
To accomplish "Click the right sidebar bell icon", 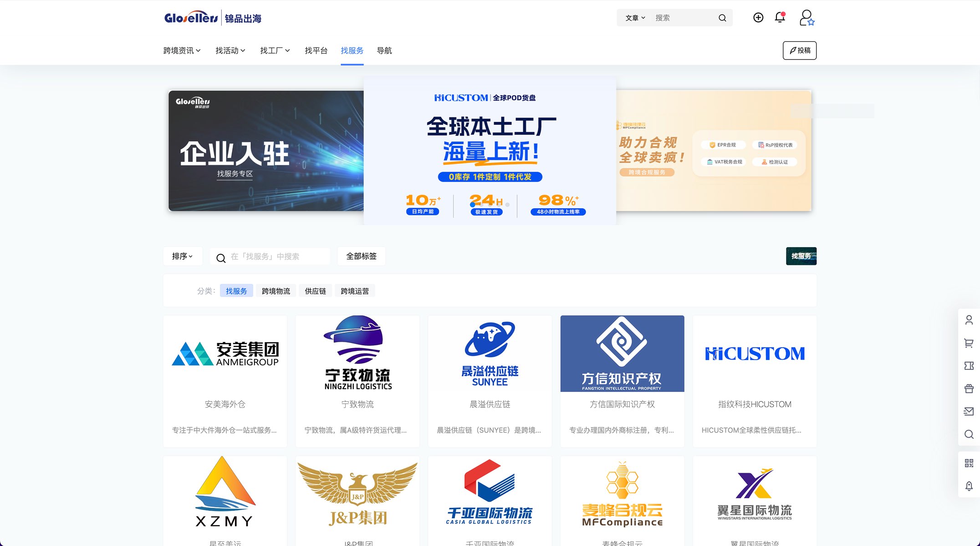I will [969, 486].
